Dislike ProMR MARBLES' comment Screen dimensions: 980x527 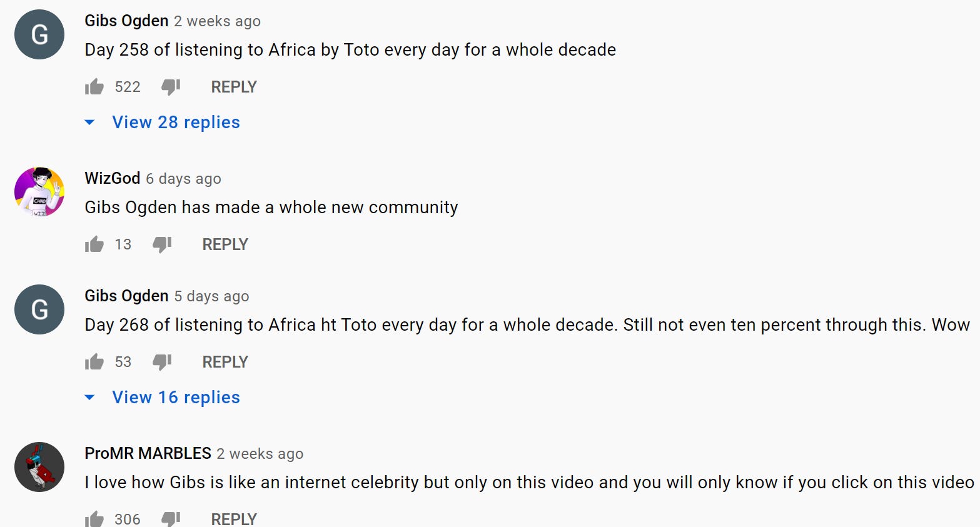(171, 519)
